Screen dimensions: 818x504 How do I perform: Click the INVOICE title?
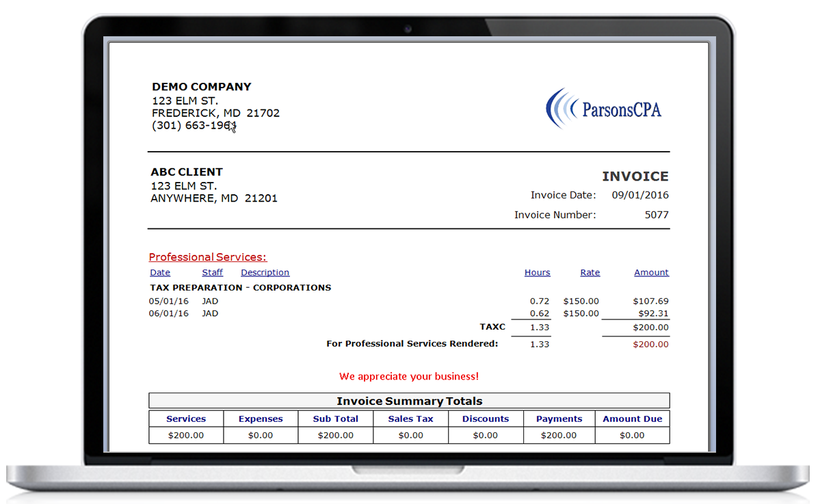coord(635,176)
